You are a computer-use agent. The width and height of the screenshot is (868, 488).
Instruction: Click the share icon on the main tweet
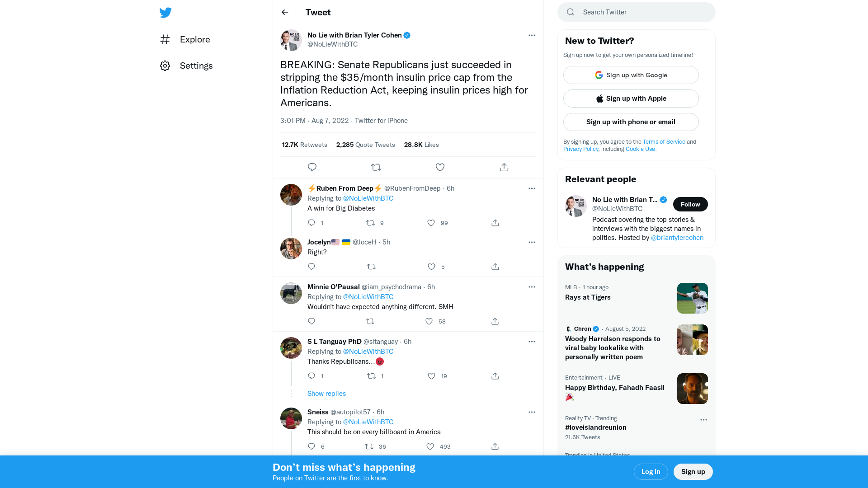click(504, 167)
